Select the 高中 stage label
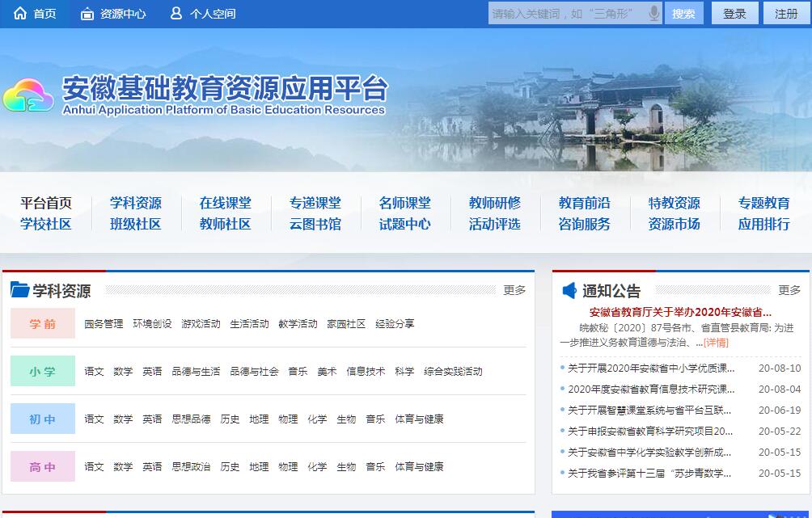This screenshot has width=812, height=518. tap(43, 466)
